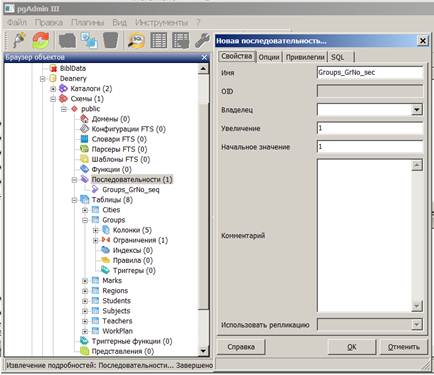The width and height of the screenshot is (434, 375).
Task: Select the Представления (0) row
Action: 122,351
